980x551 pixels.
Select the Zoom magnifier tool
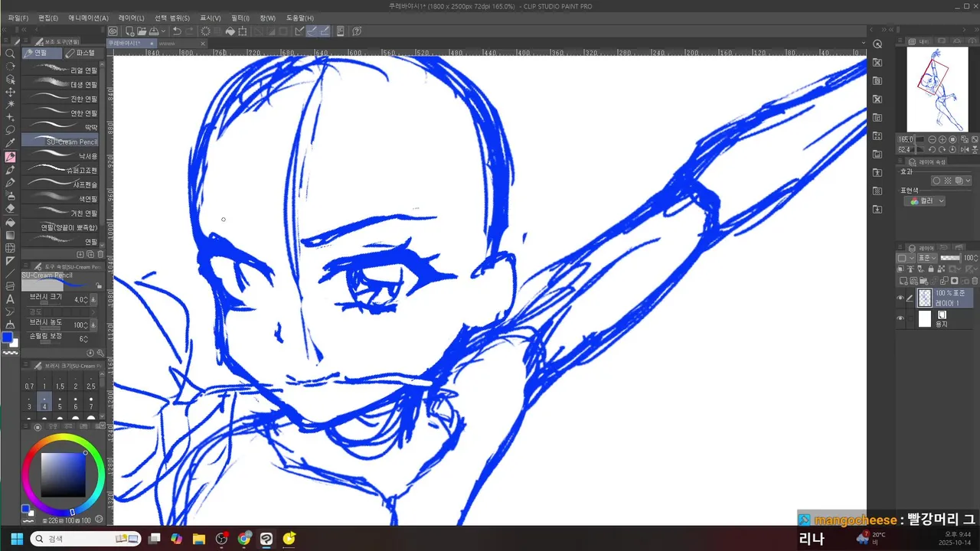10,54
